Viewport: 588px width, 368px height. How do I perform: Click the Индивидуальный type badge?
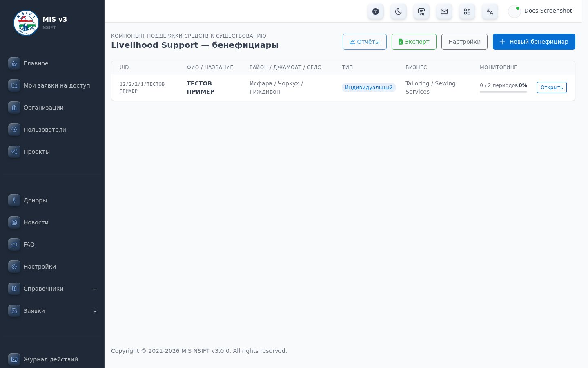[x=369, y=88]
